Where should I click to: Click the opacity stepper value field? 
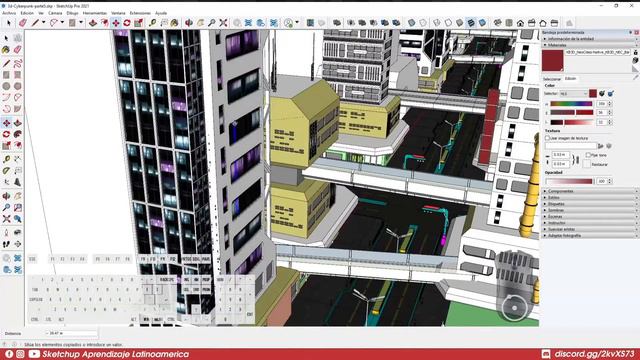(x=602, y=181)
